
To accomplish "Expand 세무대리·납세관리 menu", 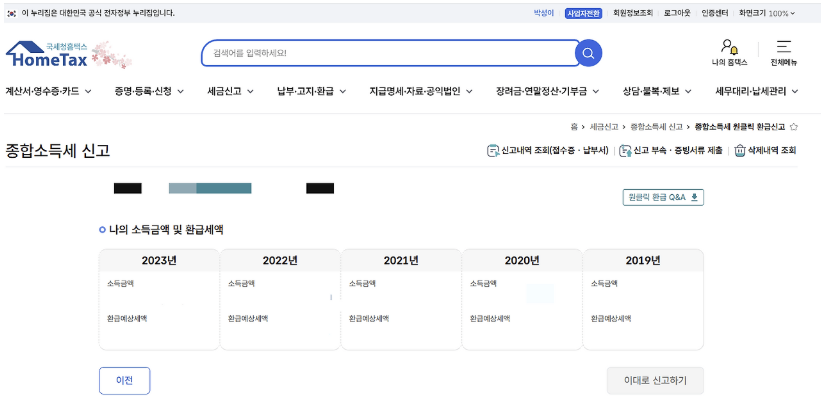I will coord(757,92).
